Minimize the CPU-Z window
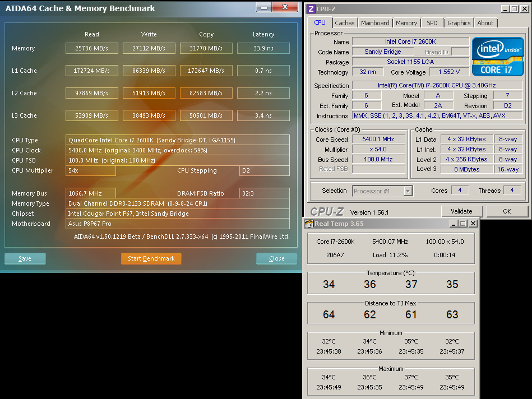The height and width of the screenshot is (399, 532). tap(505, 9)
